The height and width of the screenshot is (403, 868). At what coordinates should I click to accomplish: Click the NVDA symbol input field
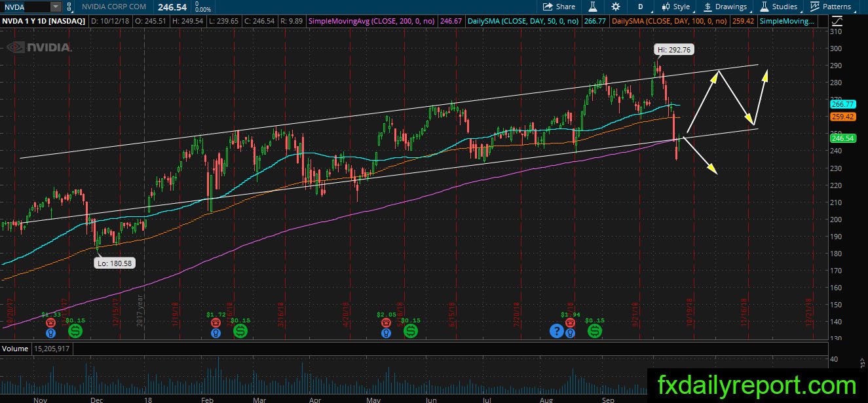(x=25, y=7)
